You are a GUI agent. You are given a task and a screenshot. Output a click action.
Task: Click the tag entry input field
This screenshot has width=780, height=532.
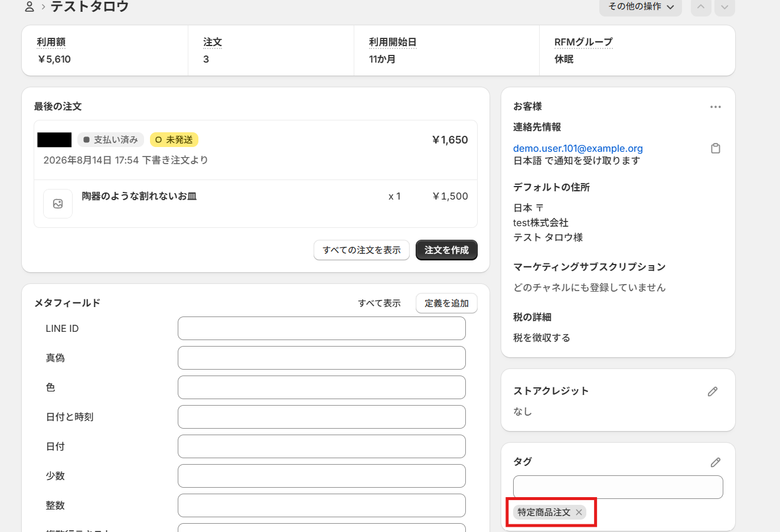pyautogui.click(x=618, y=487)
